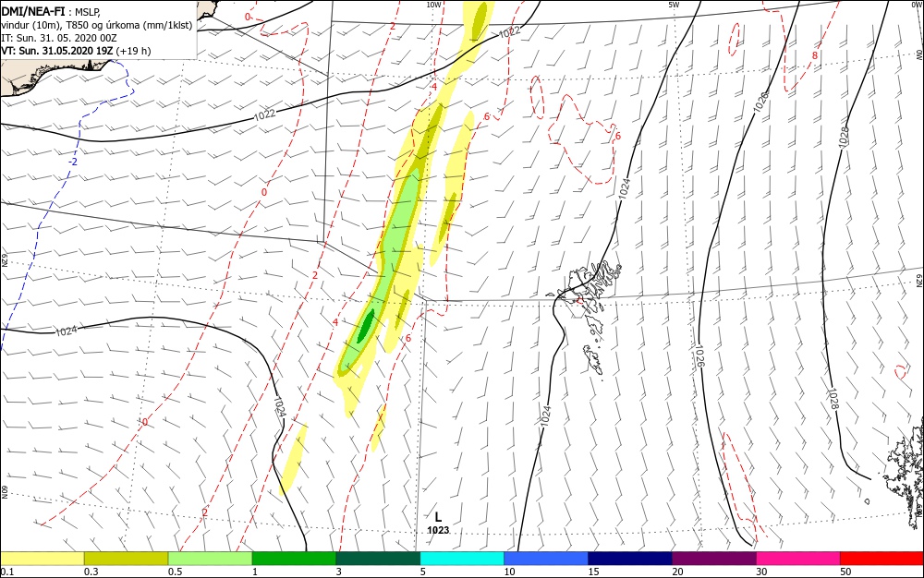The image size is (924, 578).
Task: Click the legend value 0.5
Action: tap(175, 572)
